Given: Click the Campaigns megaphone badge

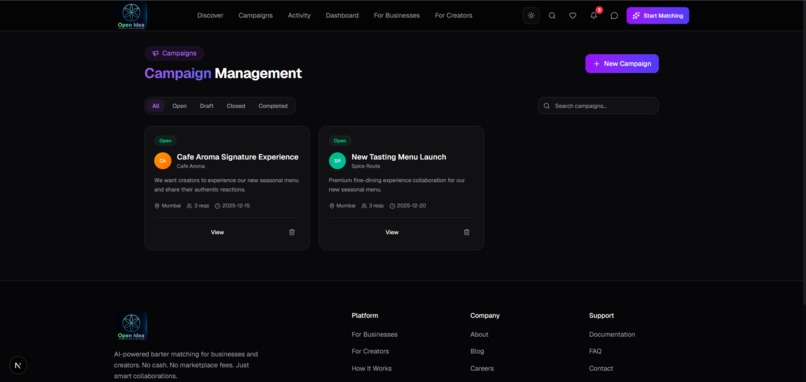Looking at the screenshot, I should point(174,53).
